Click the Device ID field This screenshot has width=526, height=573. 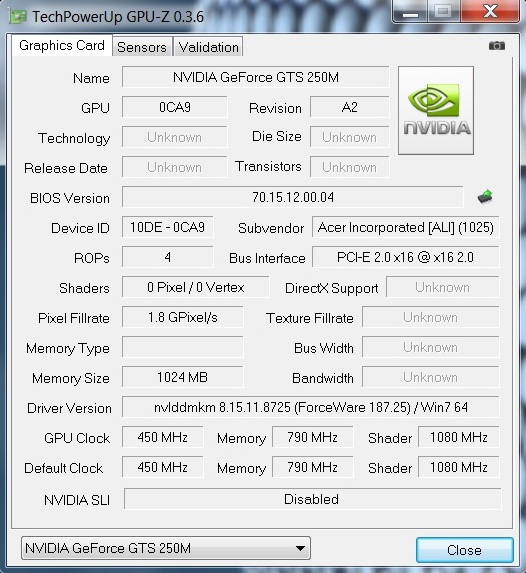coord(167,227)
